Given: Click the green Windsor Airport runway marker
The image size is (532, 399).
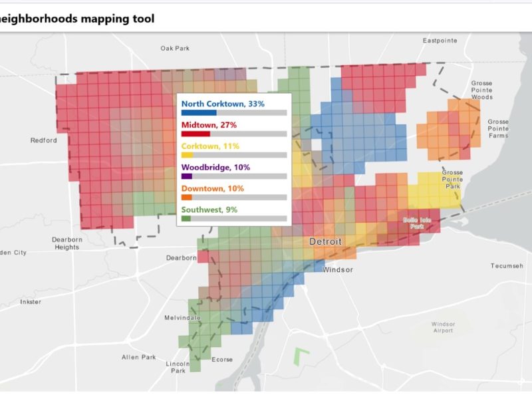Looking at the screenshot, I should 302,356.
